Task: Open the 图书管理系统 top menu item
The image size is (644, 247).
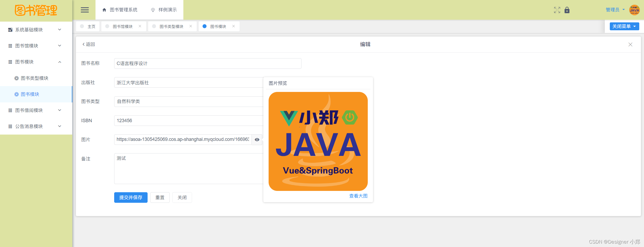Action: coord(120,10)
